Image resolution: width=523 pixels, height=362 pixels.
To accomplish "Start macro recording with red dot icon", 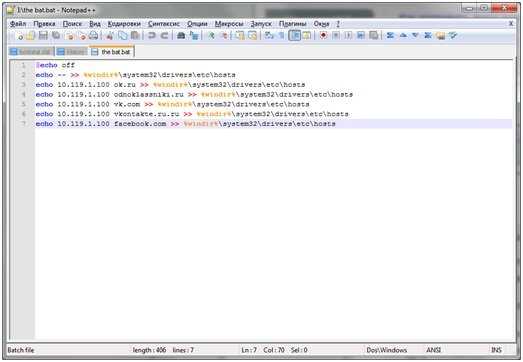I will (x=323, y=35).
